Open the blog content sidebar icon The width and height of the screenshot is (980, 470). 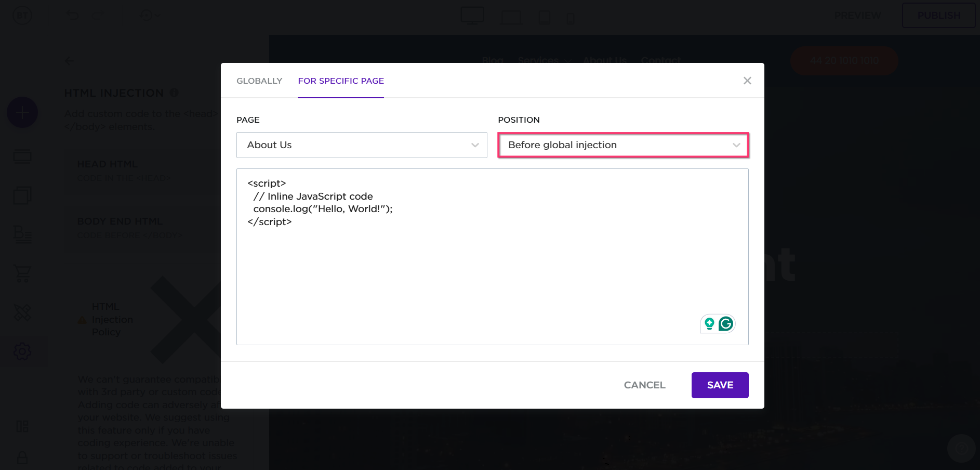click(22, 234)
